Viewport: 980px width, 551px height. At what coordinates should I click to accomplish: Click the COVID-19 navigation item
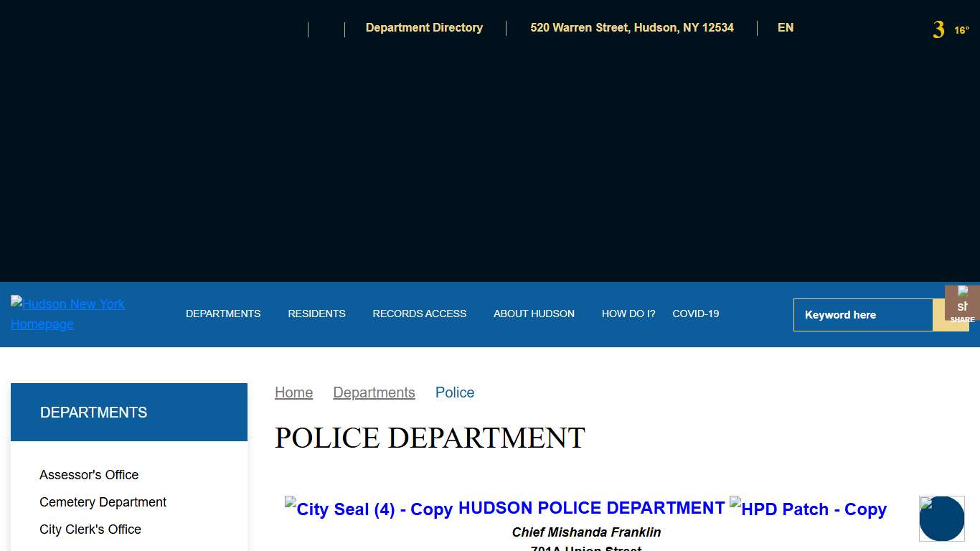pos(695,314)
